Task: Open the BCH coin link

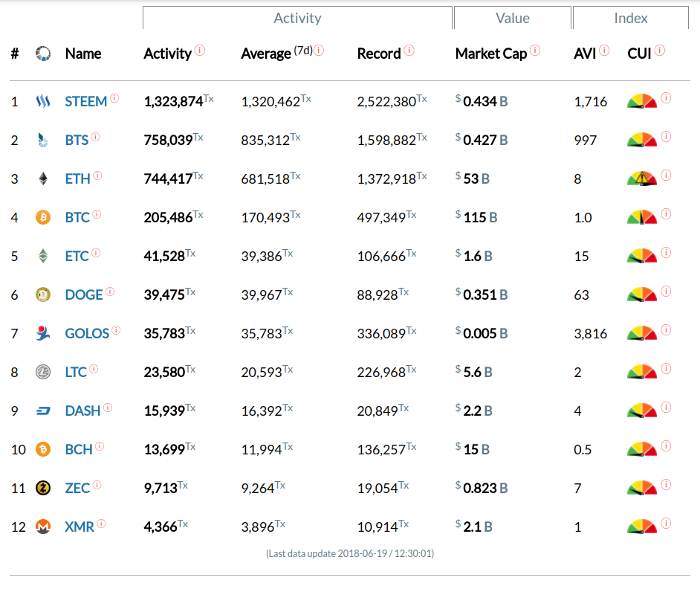Action: [79, 450]
